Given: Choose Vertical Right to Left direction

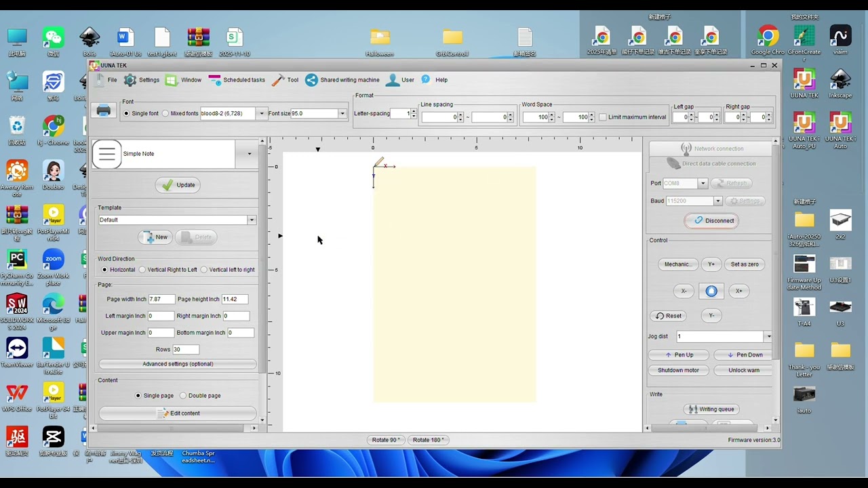Looking at the screenshot, I should [x=142, y=270].
